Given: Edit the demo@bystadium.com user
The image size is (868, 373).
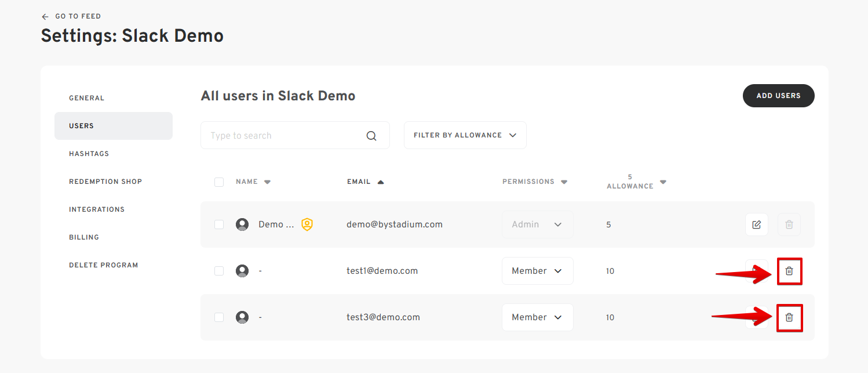Looking at the screenshot, I should (x=756, y=224).
